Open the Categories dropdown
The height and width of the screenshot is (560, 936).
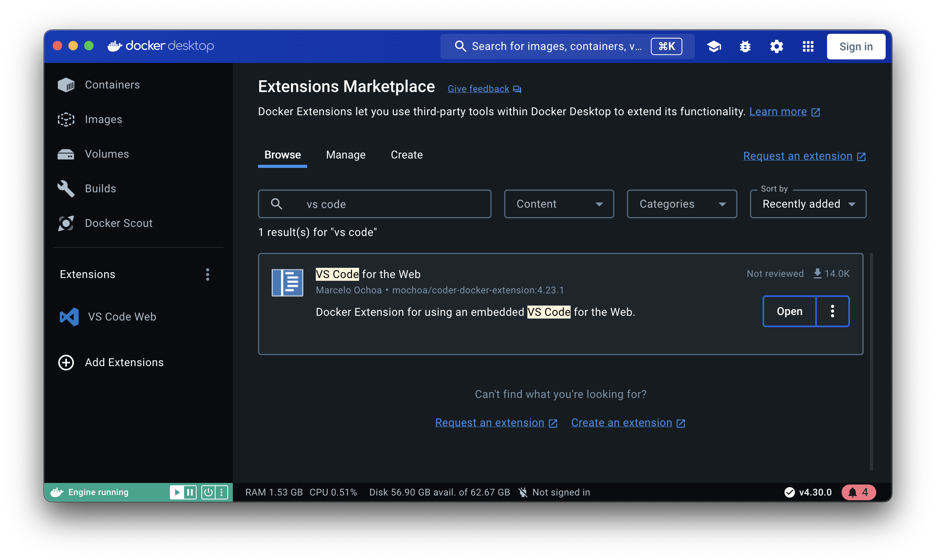click(x=682, y=204)
